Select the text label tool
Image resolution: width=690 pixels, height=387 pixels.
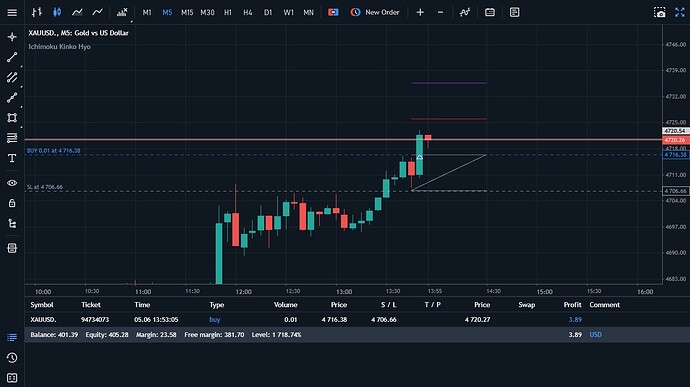(12, 158)
